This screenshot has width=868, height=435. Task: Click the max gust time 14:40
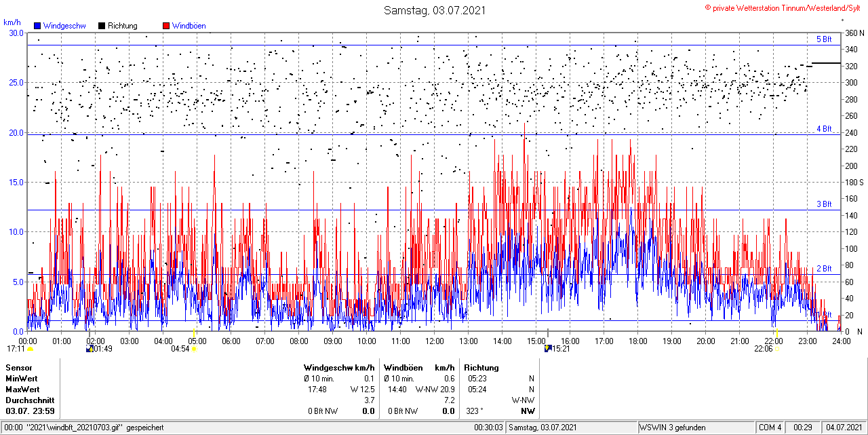click(x=397, y=390)
